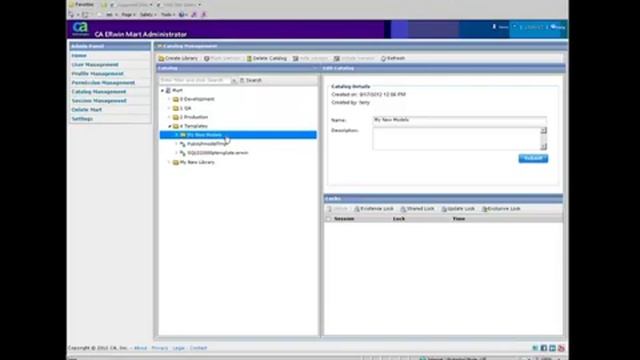Click the Mart root server icon

pyautogui.click(x=168, y=91)
